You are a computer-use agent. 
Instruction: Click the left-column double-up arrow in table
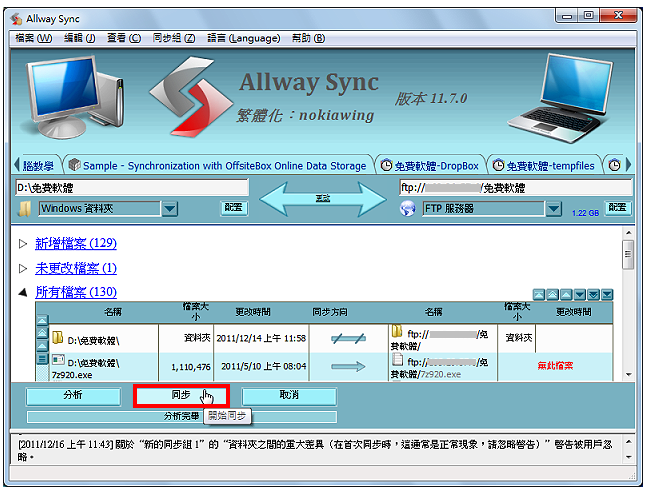click(42, 333)
